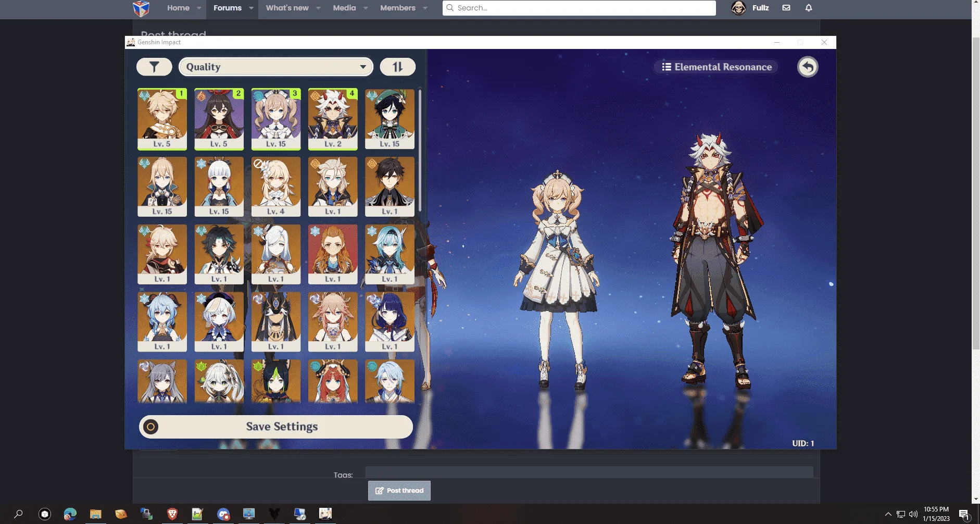Open the Home forum menu
The image size is (980, 524).
[178, 8]
